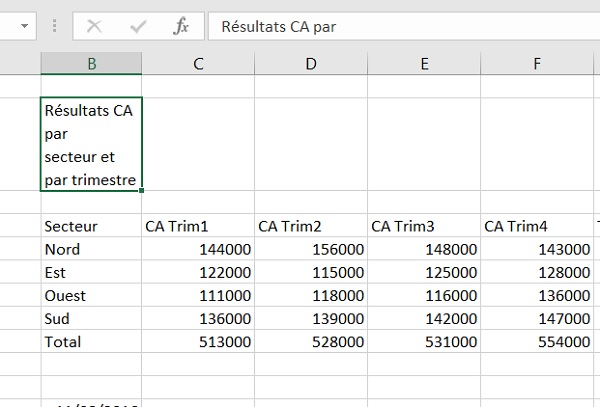Select column D header
Screen dimensions: 600x407
point(311,63)
